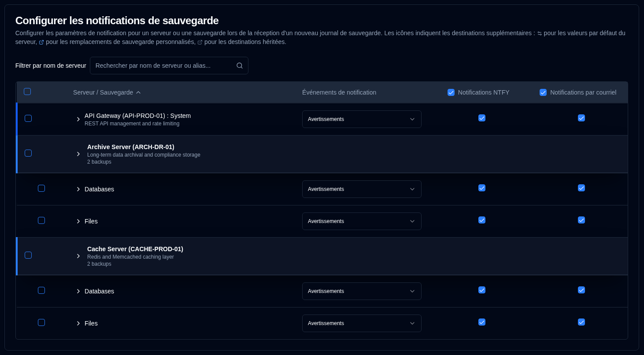Expand Databases backup under Archive Server

pyautogui.click(x=78, y=189)
